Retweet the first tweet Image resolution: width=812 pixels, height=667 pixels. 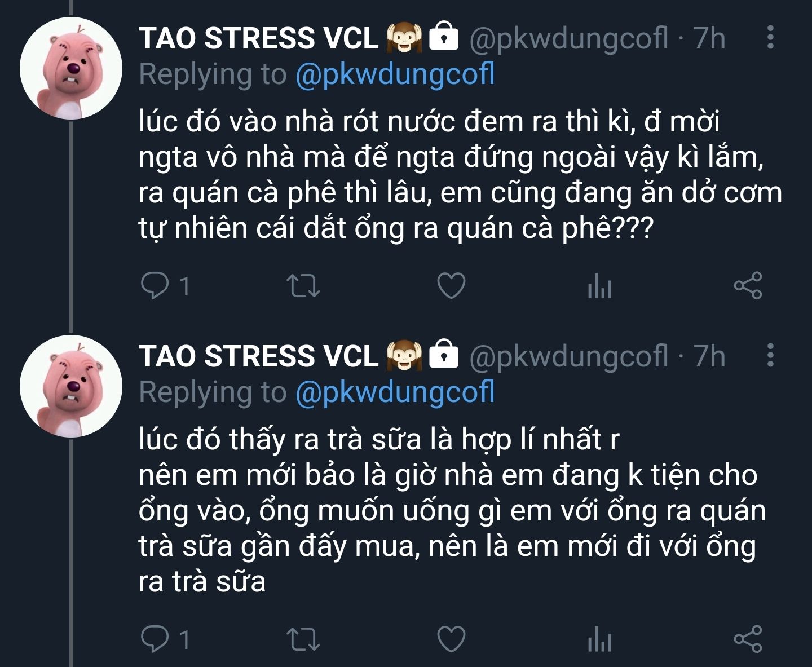(303, 286)
